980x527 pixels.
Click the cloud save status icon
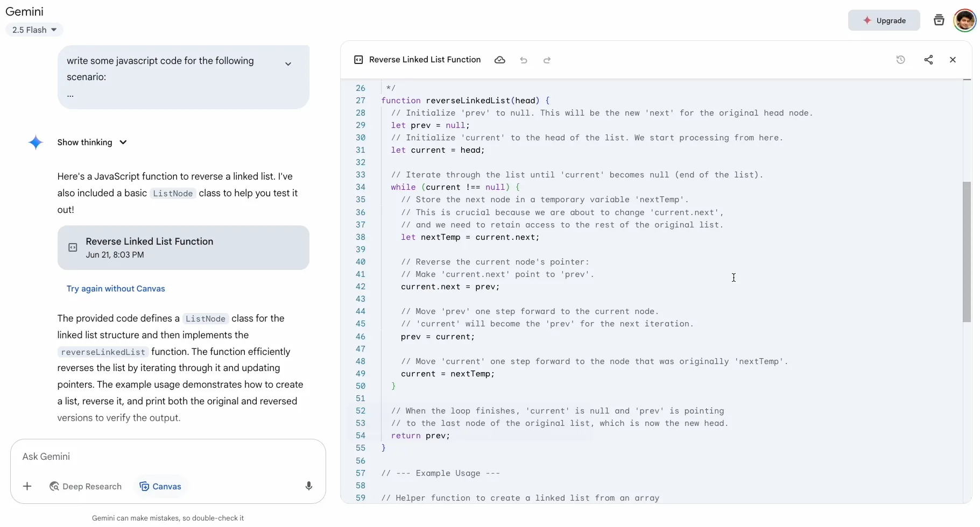click(500, 60)
